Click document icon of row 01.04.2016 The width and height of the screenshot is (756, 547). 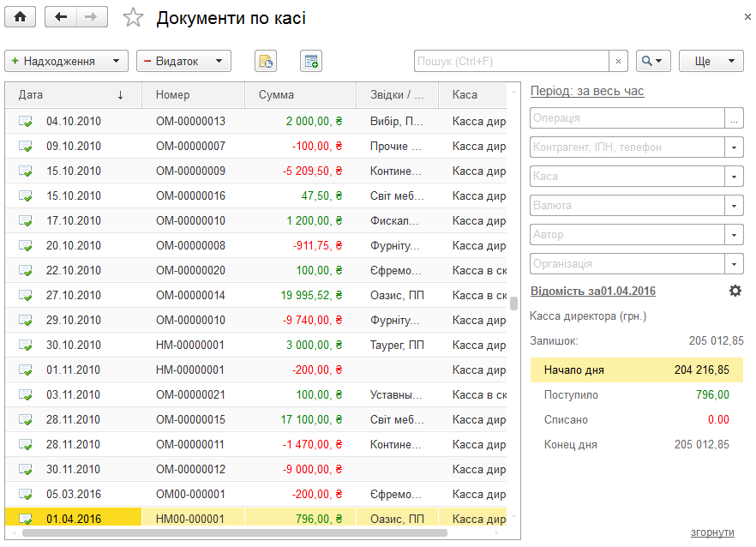tap(26, 519)
